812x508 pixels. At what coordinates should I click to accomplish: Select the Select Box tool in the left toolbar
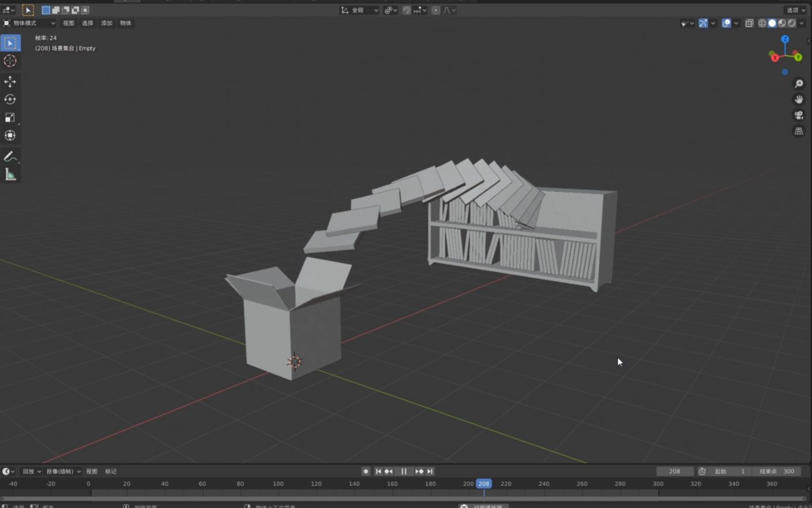click(10, 43)
